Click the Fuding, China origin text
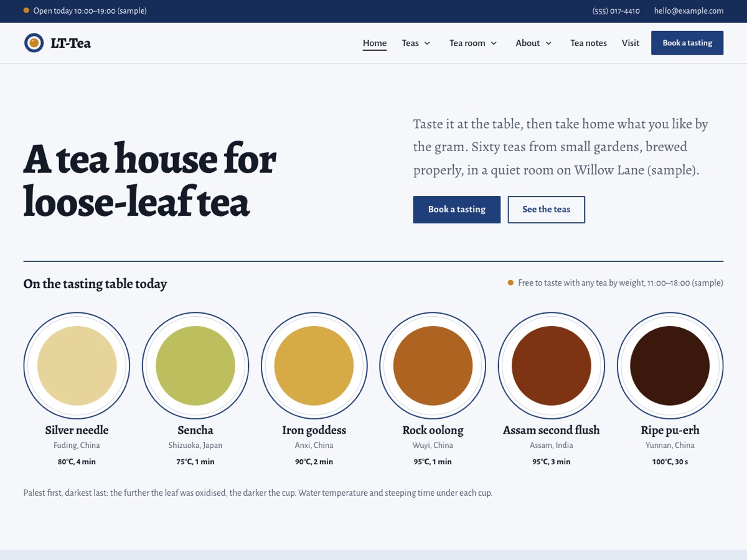This screenshot has height=560, width=747. coord(77,446)
